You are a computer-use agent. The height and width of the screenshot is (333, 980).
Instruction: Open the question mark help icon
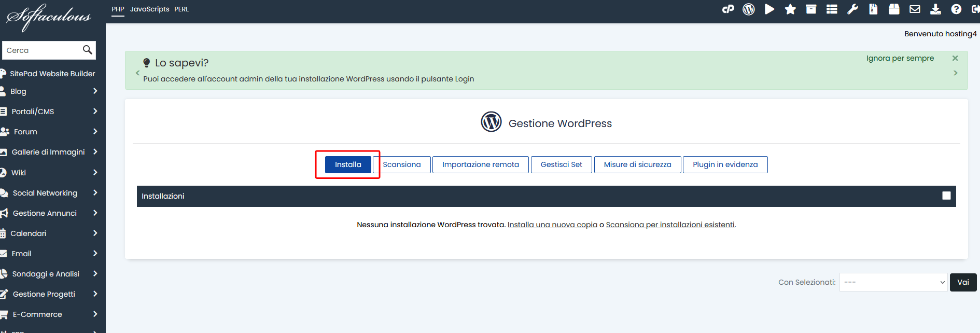(x=956, y=9)
